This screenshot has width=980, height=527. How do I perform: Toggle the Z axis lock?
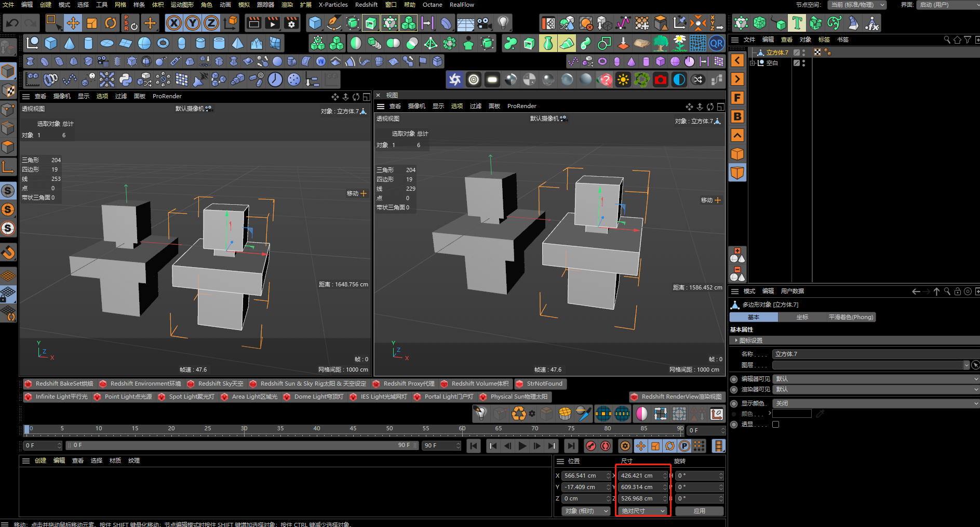211,23
